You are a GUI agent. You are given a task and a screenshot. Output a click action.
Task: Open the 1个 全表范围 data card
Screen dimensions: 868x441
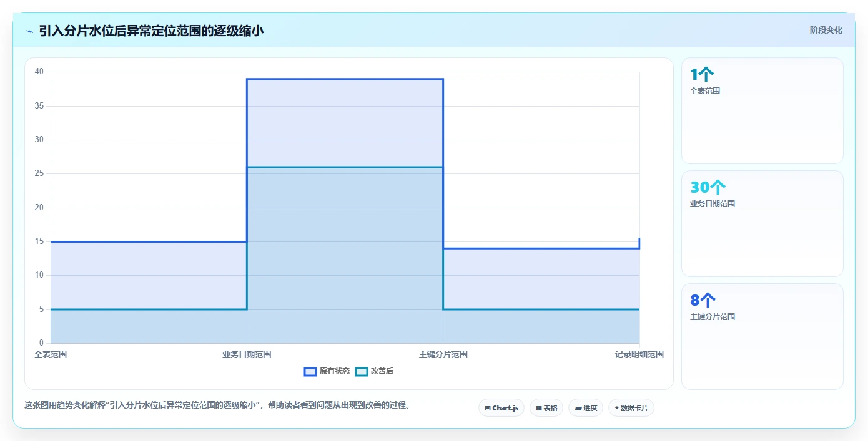[762, 111]
